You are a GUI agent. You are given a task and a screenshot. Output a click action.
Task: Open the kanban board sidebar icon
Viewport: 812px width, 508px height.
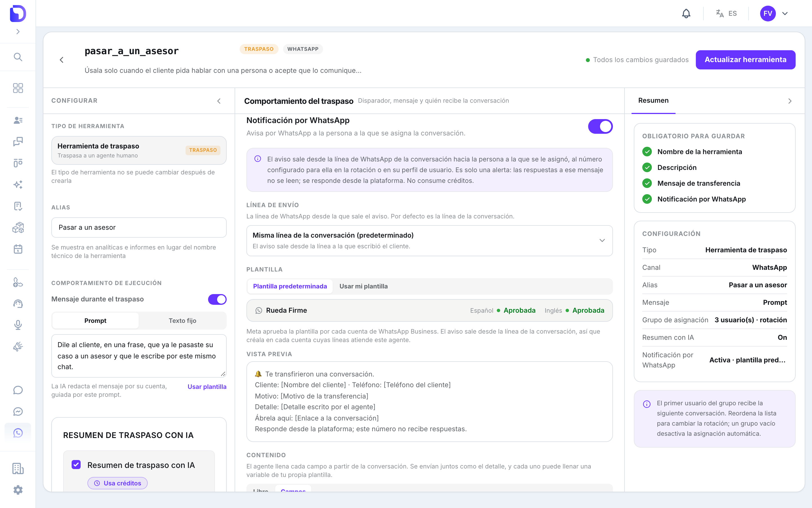point(18,163)
